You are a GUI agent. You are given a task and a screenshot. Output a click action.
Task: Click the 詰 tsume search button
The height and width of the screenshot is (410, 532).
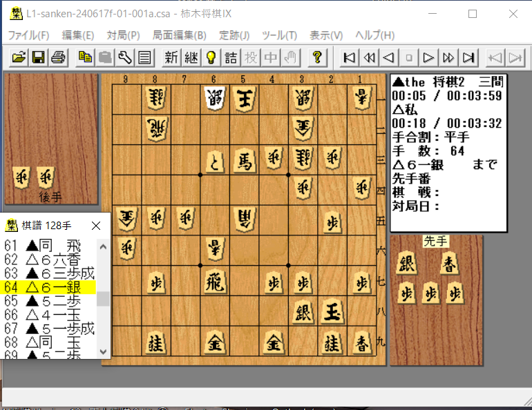231,57
